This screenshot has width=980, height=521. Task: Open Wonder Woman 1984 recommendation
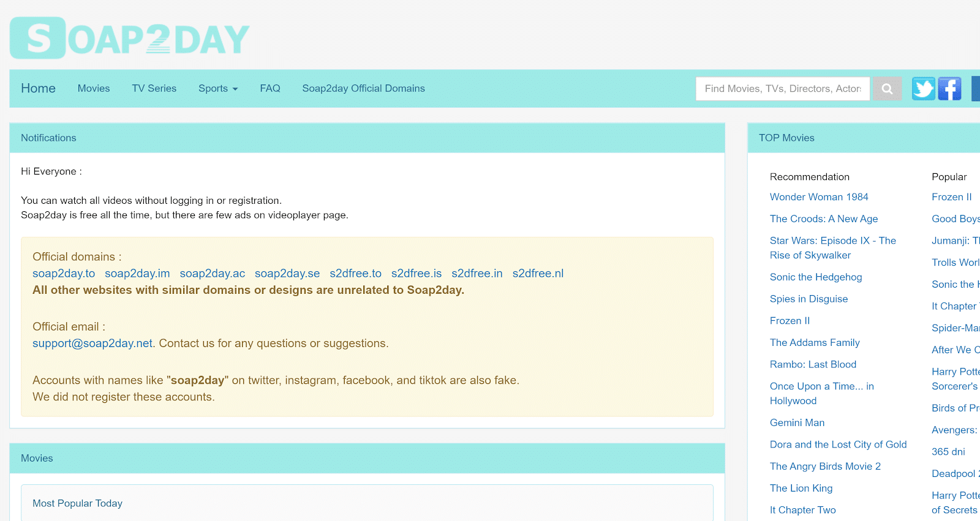pyautogui.click(x=819, y=197)
